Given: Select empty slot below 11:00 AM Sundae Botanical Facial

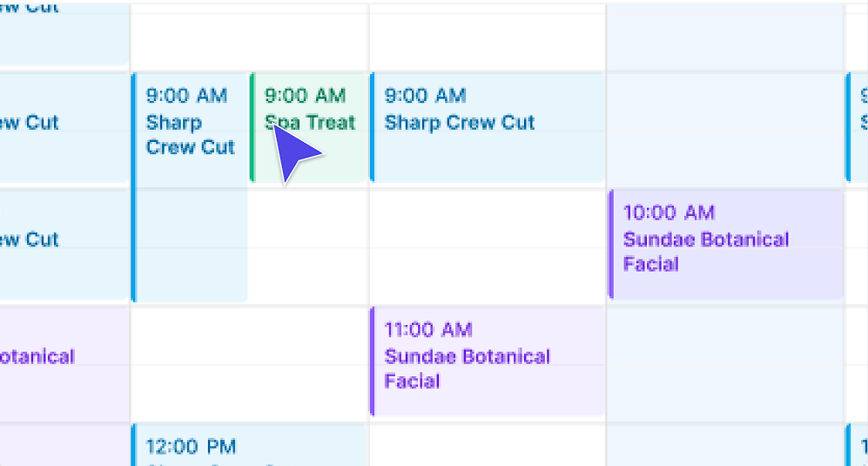Looking at the screenshot, I should click(488, 446).
